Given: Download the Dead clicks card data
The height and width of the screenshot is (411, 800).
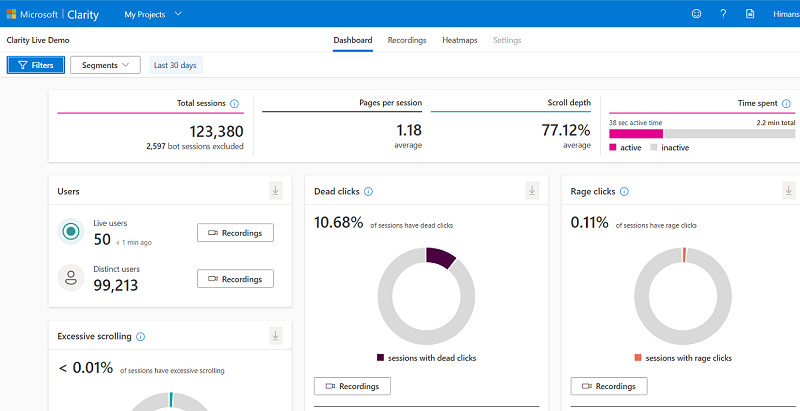Looking at the screenshot, I should point(532,191).
